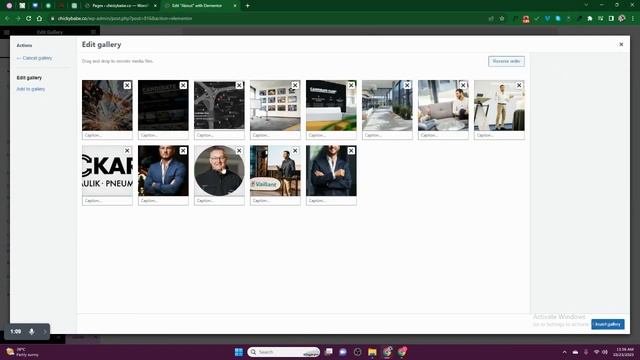Image resolution: width=640 pixels, height=360 pixels.
Task: Select the CKAR logo thumbnail
Action: 107,171
